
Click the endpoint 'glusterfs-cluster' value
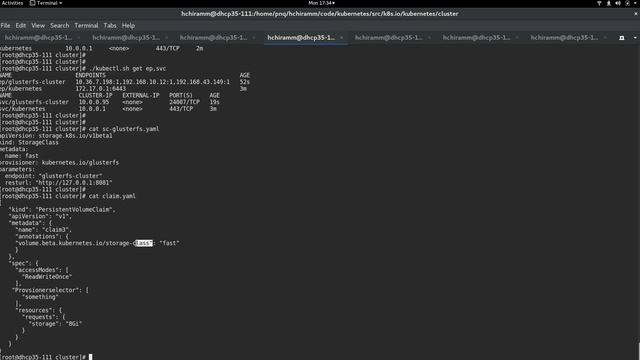[x=71, y=176]
